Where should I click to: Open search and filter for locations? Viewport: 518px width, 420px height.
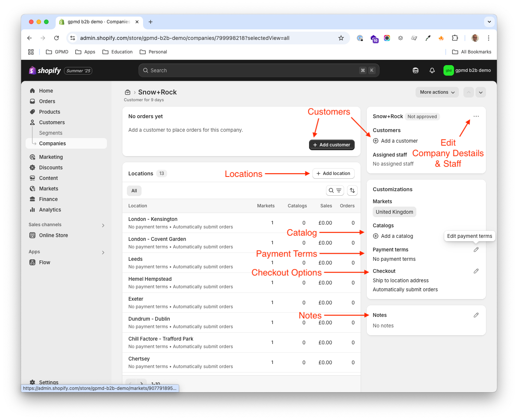coord(335,190)
